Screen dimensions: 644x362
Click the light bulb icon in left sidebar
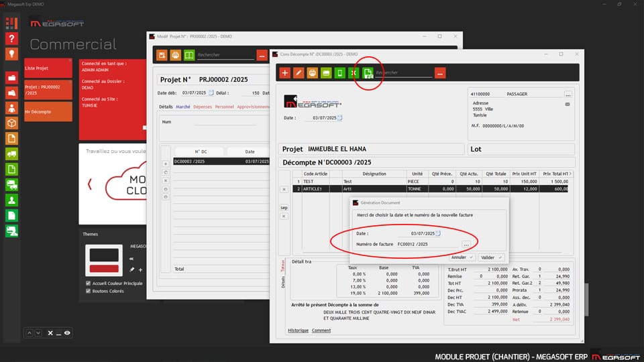(x=11, y=54)
